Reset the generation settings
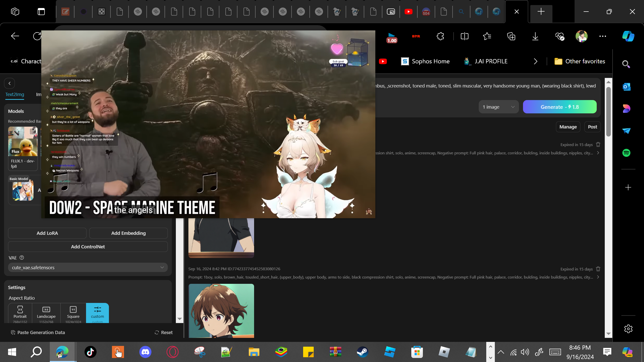This screenshot has height=362, width=644. click(x=164, y=332)
